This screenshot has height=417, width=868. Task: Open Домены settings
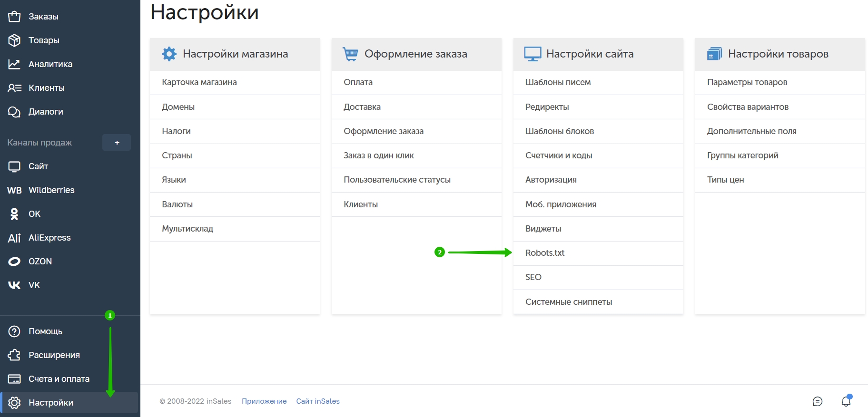235,107
